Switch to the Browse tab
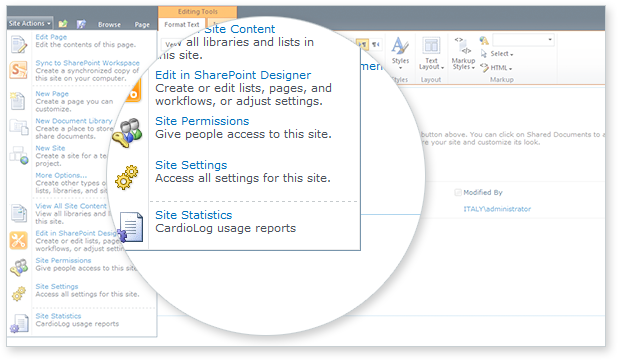 pyautogui.click(x=109, y=24)
